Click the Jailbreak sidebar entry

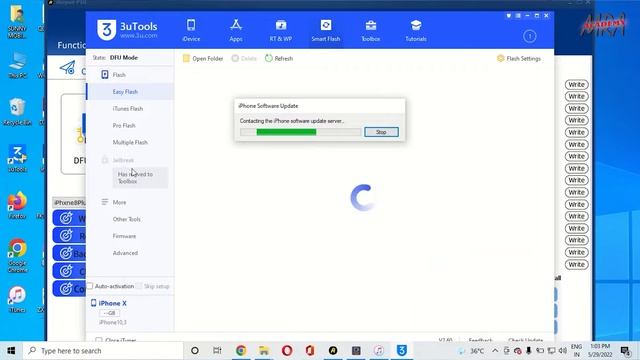123,160
